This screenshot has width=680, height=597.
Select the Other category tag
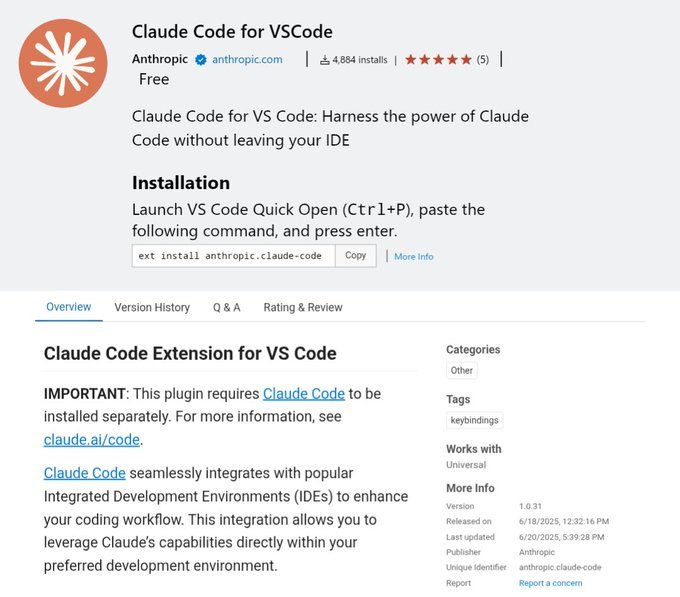tap(461, 371)
